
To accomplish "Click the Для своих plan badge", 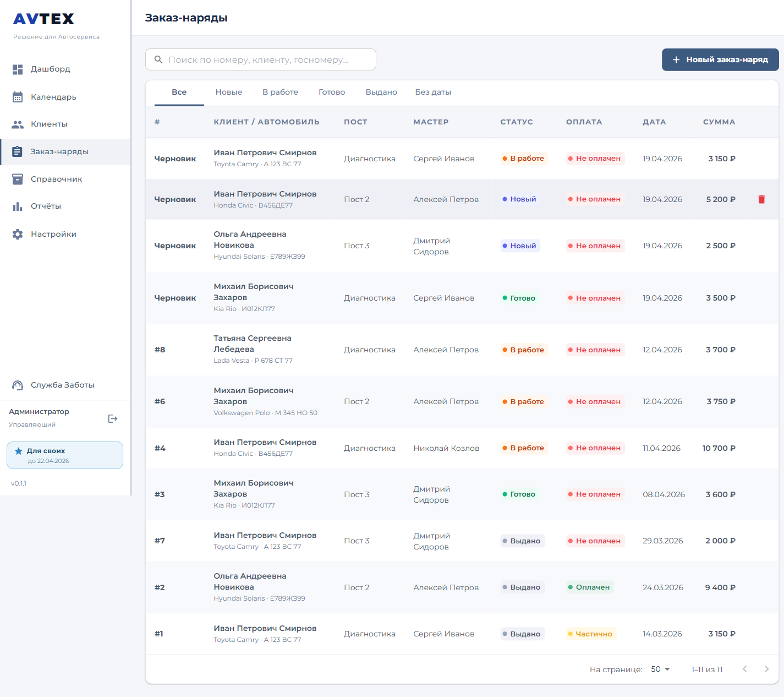I will tap(65, 455).
